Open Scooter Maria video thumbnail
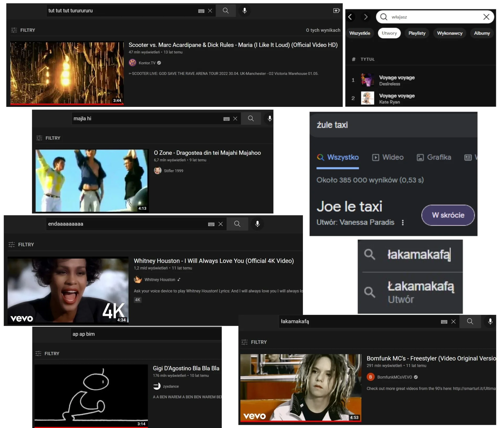 [67, 73]
